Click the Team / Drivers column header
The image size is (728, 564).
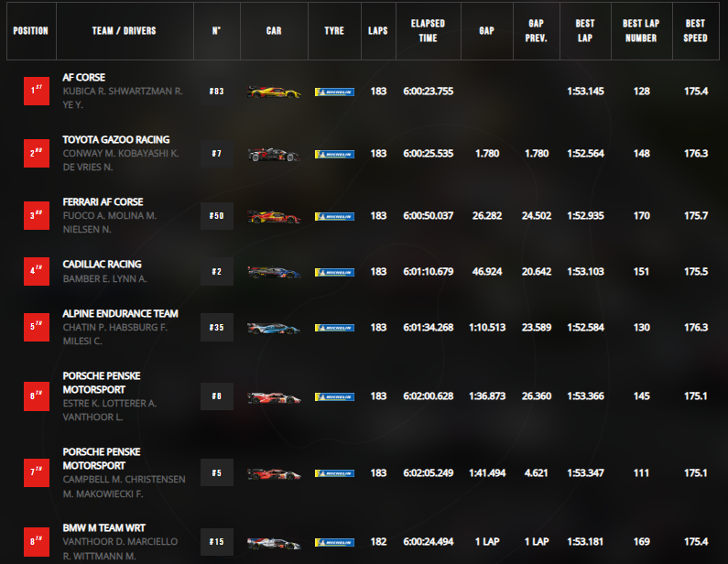point(125,31)
